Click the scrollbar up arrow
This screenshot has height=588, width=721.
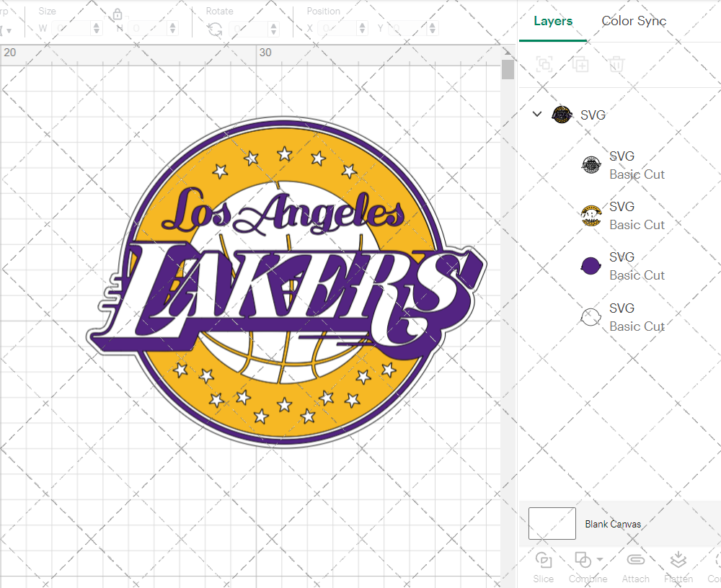pos(508,51)
